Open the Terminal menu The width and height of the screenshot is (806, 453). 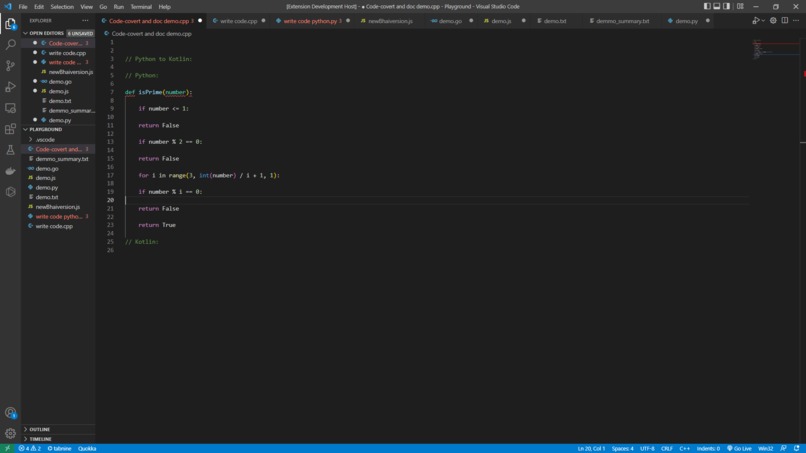141,7
